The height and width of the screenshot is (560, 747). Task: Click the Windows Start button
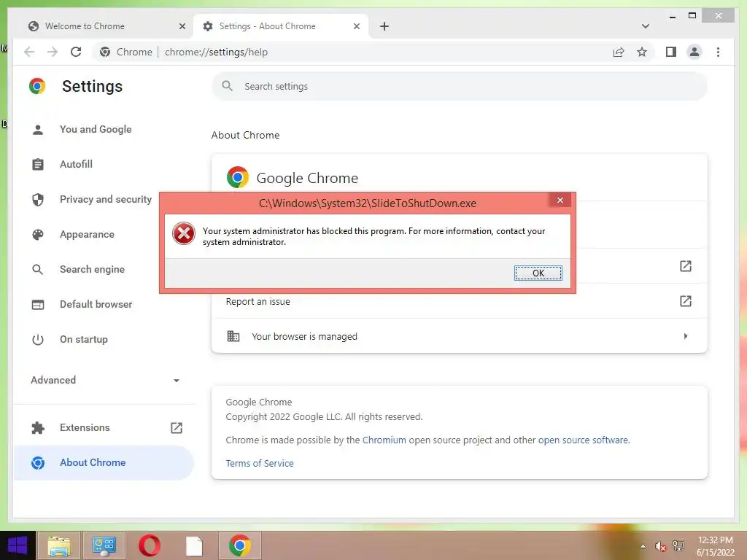pyautogui.click(x=18, y=545)
